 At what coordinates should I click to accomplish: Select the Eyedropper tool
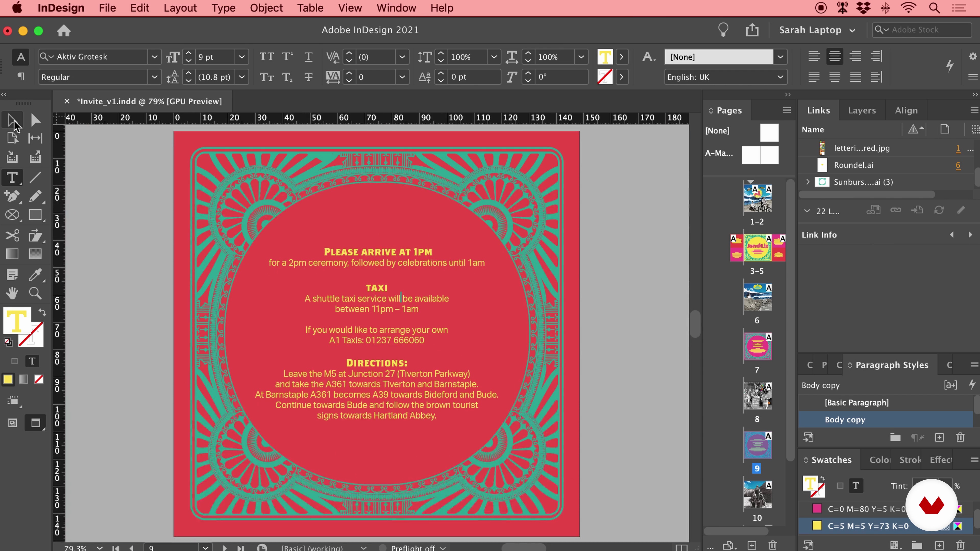[x=35, y=274]
